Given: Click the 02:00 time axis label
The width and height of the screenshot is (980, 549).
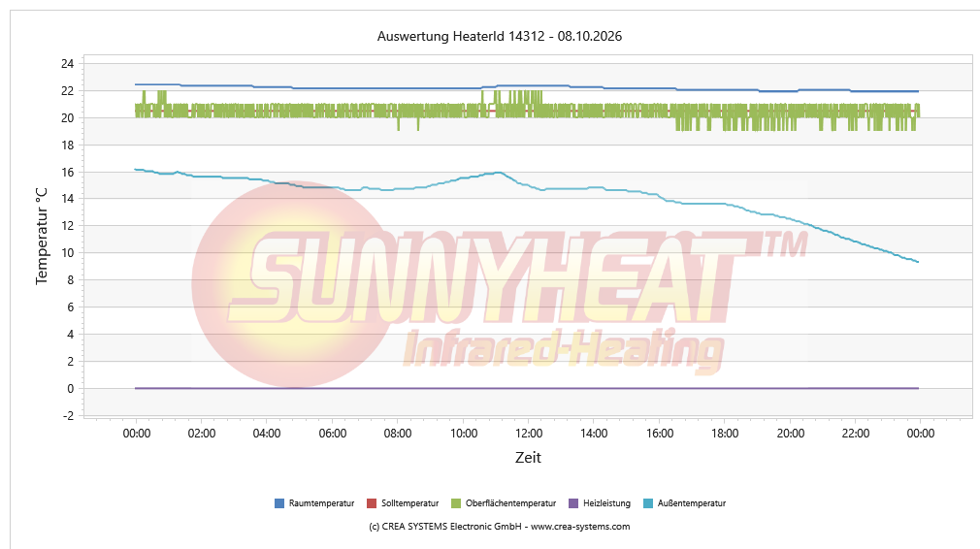Looking at the screenshot, I should pyautogui.click(x=201, y=434).
